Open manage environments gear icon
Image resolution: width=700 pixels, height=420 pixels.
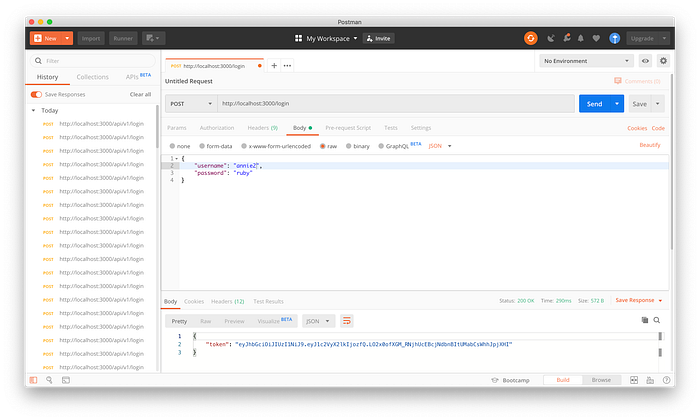[x=663, y=61]
